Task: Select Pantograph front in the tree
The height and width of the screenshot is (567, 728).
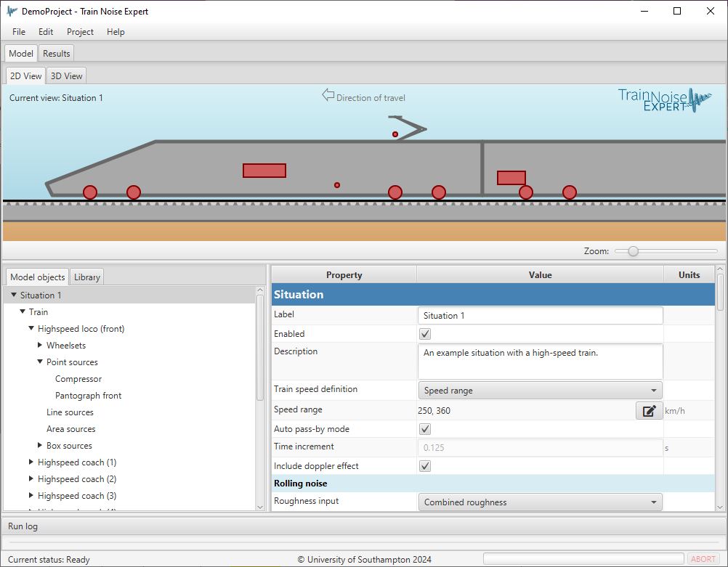Action: [88, 396]
